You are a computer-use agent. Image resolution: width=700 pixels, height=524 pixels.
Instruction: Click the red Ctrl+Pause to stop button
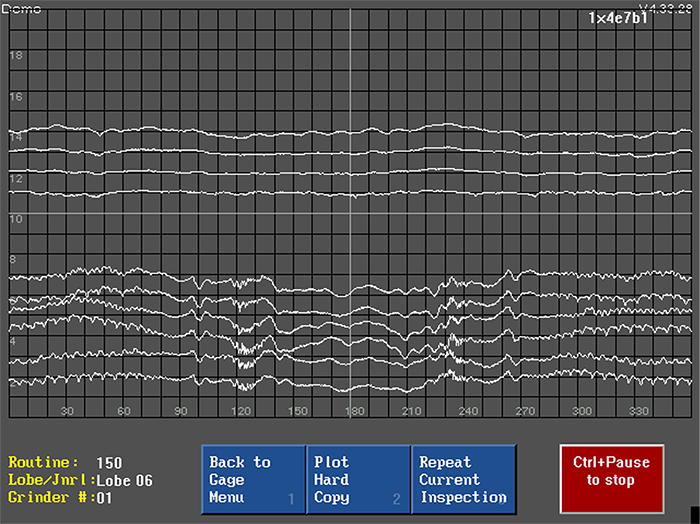pos(612,479)
